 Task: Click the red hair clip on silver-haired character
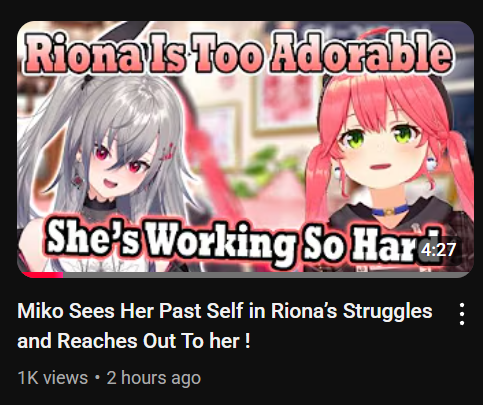pos(168,152)
